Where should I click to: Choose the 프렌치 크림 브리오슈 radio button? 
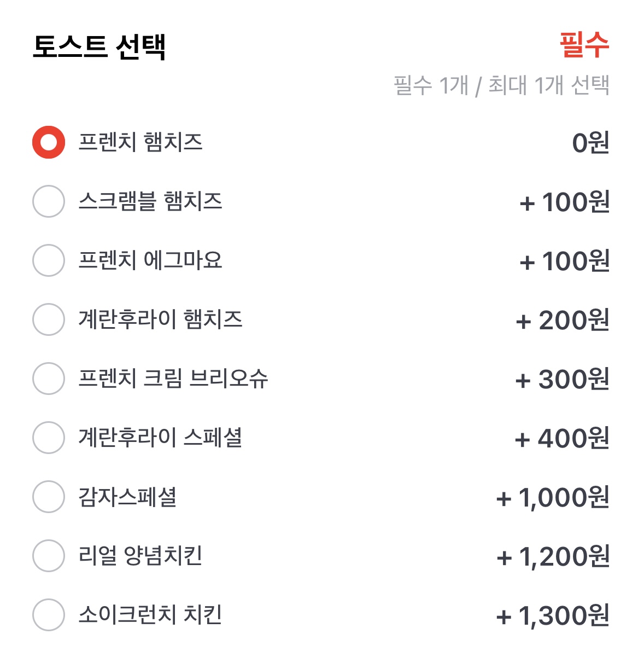pos(49,379)
